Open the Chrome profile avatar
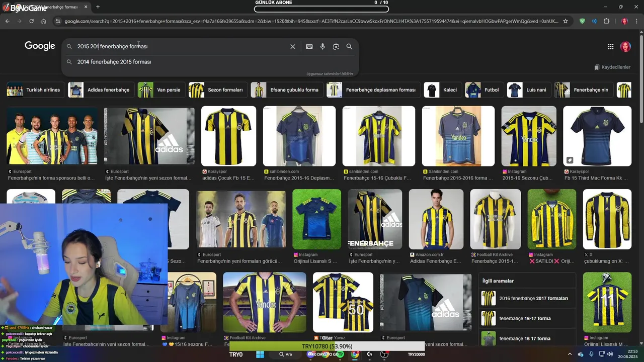Viewport: 644px width, 362px height. (624, 21)
